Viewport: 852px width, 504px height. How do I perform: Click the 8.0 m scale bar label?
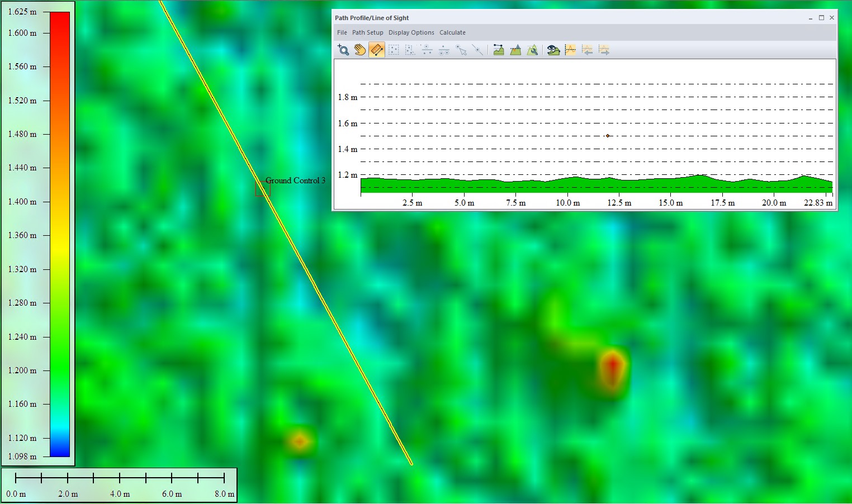point(225,494)
